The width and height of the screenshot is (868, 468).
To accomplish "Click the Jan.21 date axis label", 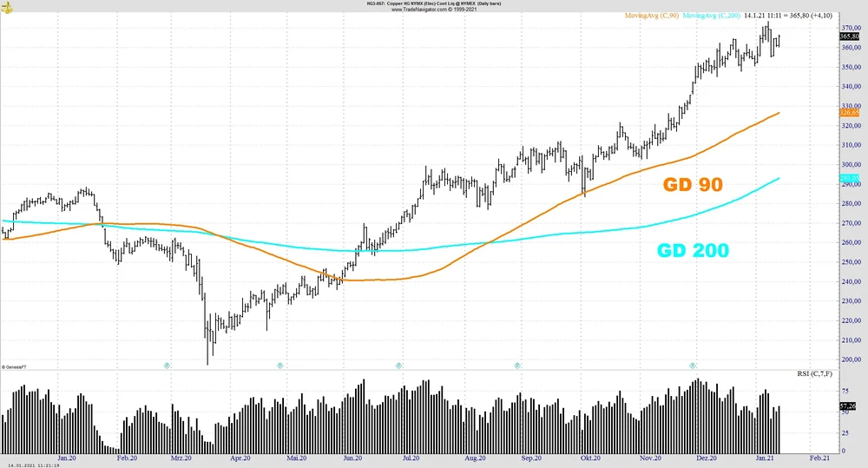I will point(764,458).
